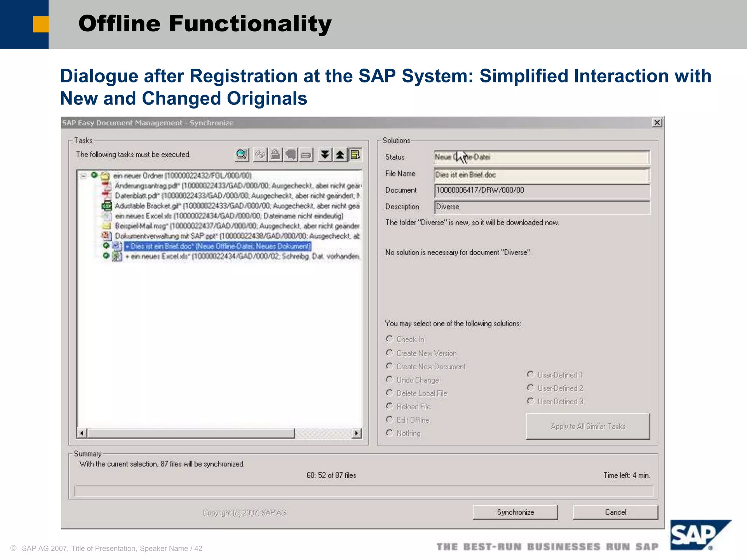Select row '+ ein neues Excel.xls' (10000022434/GAD/000/02)
This screenshot has width=747, height=560.
pyautogui.click(x=242, y=256)
